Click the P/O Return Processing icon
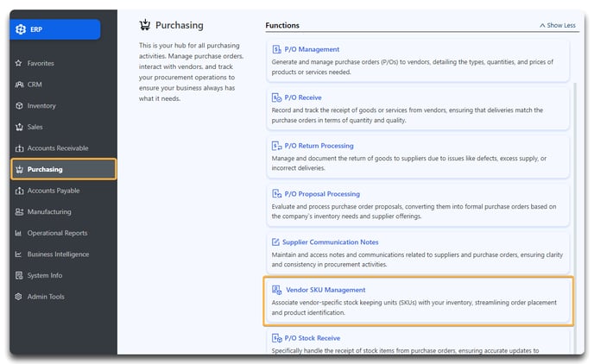This screenshot has height=364, width=594. tap(276, 146)
